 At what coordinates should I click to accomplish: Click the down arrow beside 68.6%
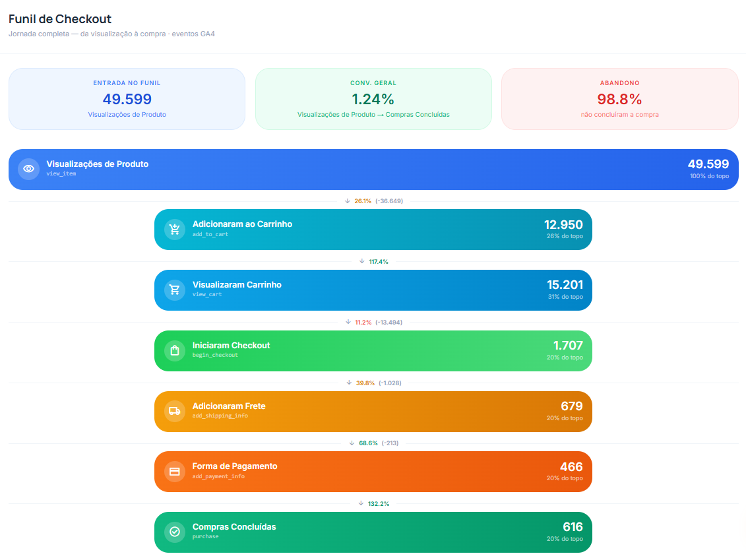coord(352,443)
